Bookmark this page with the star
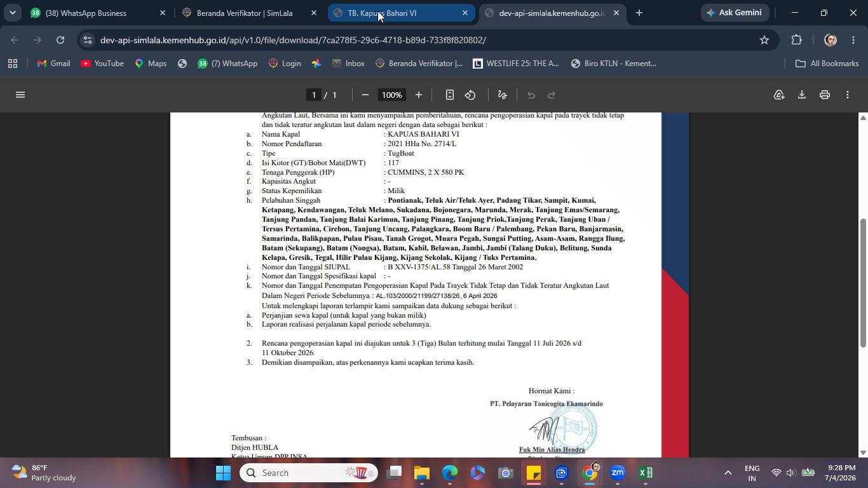The width and height of the screenshot is (868, 488). coord(764,40)
